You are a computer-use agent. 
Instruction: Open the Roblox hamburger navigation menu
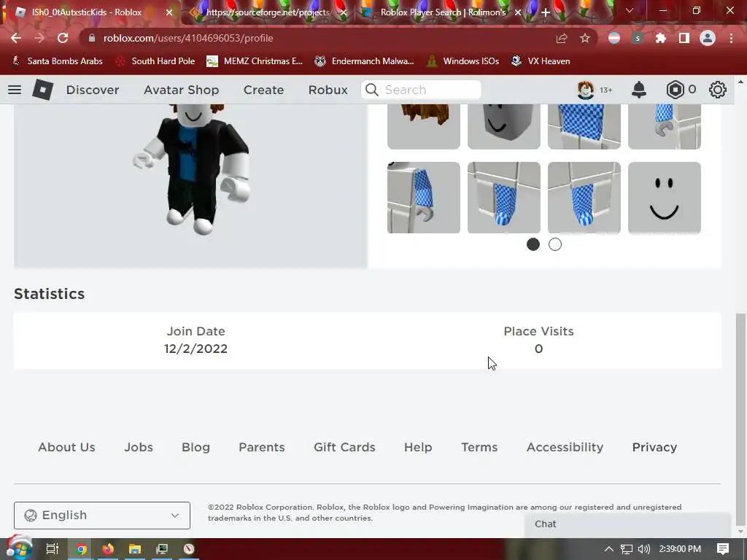pyautogui.click(x=15, y=90)
